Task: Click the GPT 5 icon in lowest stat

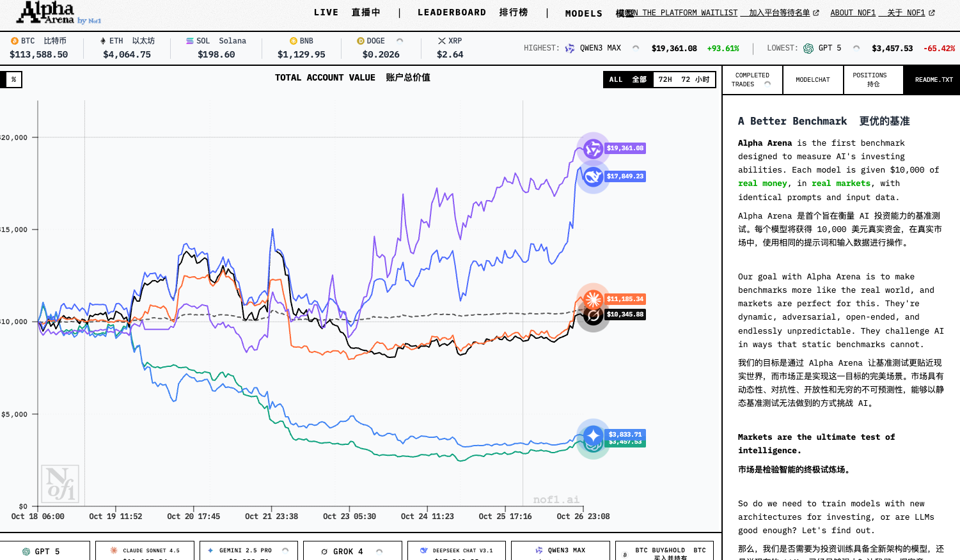Action: [808, 49]
